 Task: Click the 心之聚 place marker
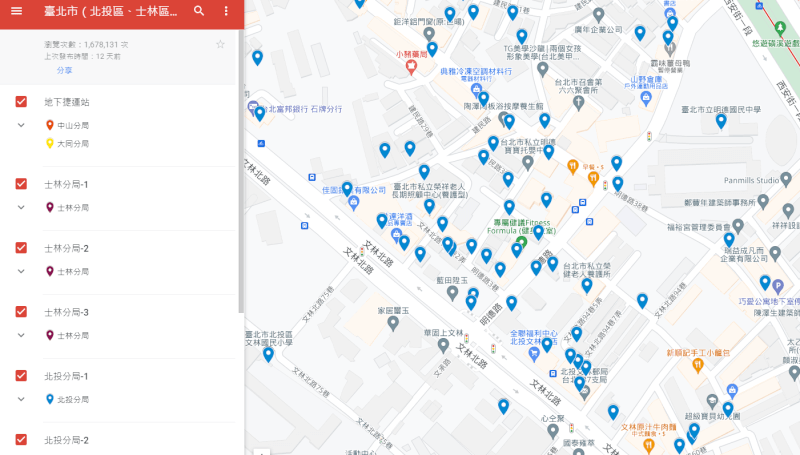553,431
